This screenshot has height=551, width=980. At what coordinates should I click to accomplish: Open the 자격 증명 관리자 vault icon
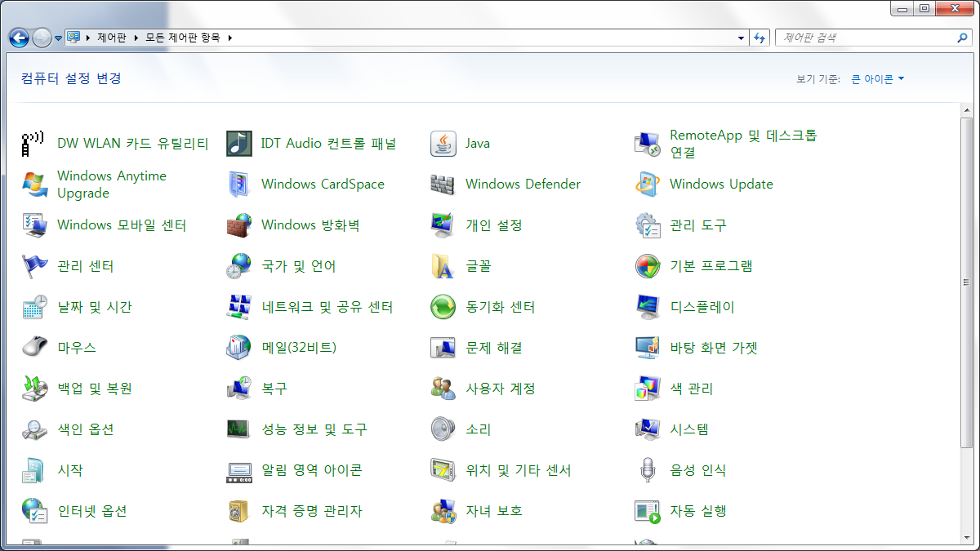point(239,511)
